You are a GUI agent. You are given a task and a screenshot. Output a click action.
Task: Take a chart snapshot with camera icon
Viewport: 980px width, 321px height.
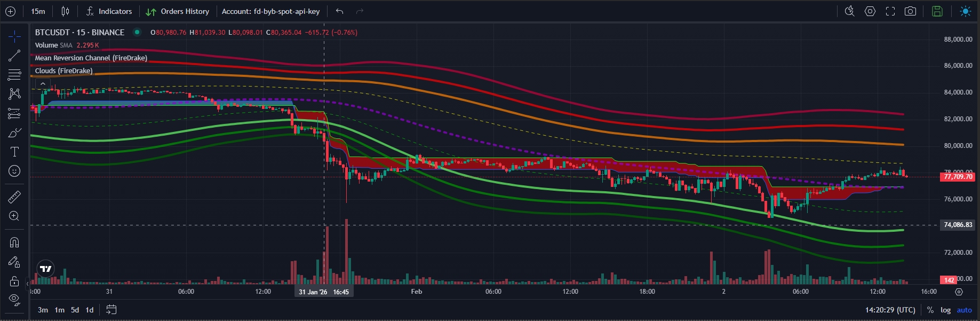click(911, 11)
